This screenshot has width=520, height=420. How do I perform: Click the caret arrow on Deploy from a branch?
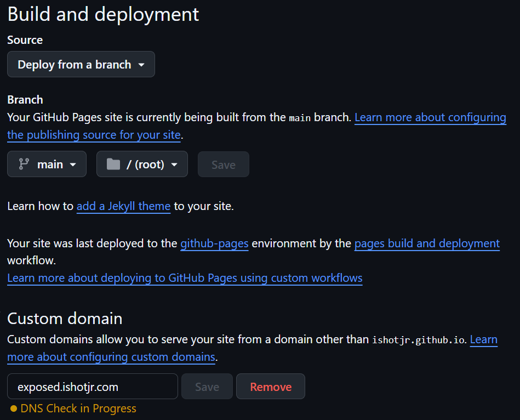tap(141, 65)
